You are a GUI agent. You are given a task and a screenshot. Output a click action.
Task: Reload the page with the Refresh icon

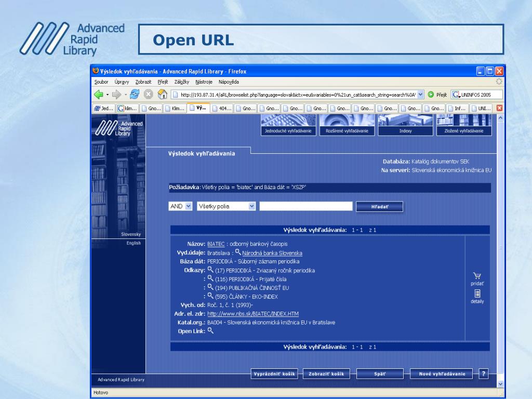[135, 95]
